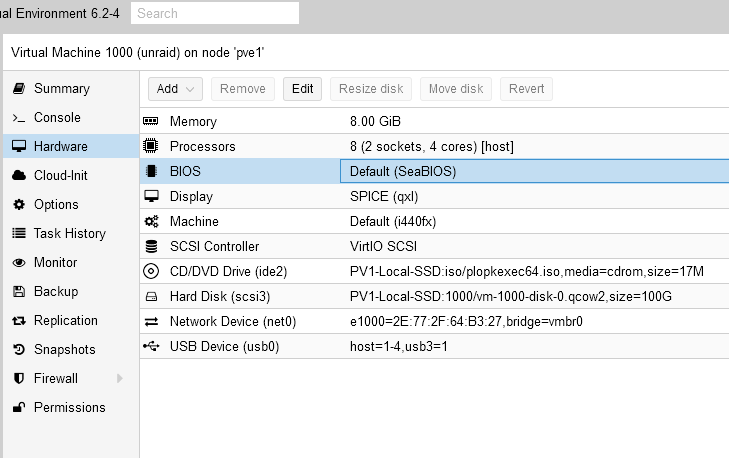Open the Add dropdown menu
Viewport: 729px width, 458px height.
(175, 89)
